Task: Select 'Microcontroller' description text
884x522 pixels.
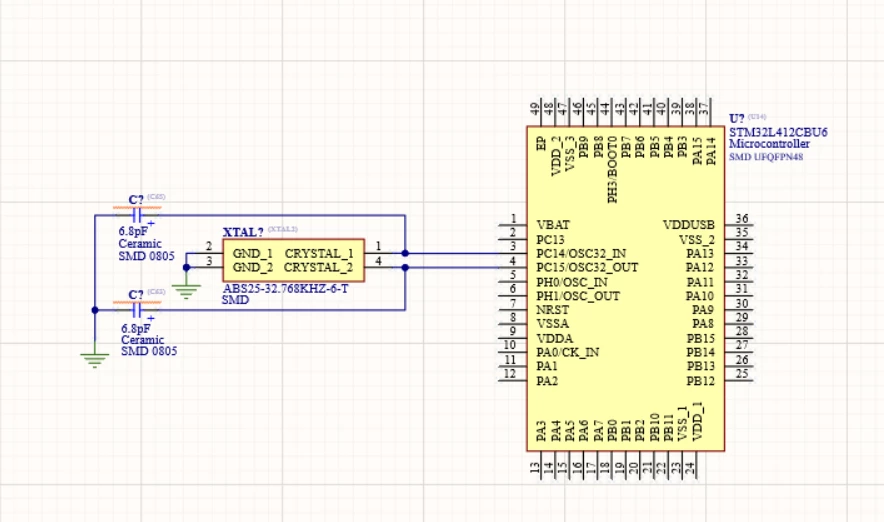Action: (769, 144)
